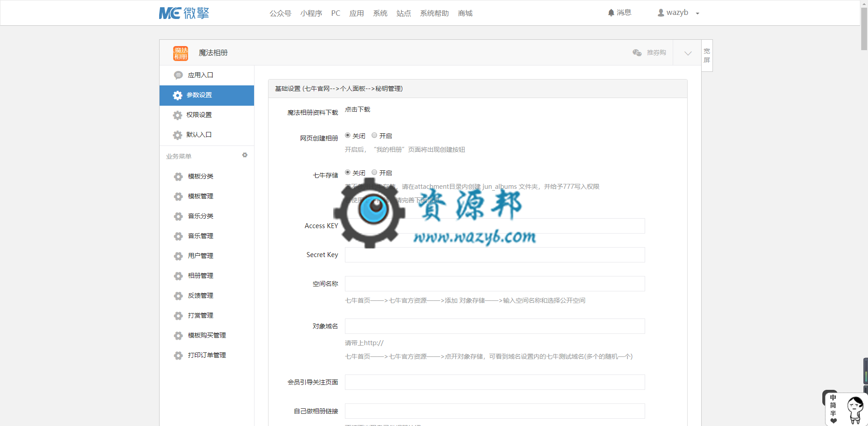Click the 推荐购 link
This screenshot has width=868, height=426.
tap(656, 53)
